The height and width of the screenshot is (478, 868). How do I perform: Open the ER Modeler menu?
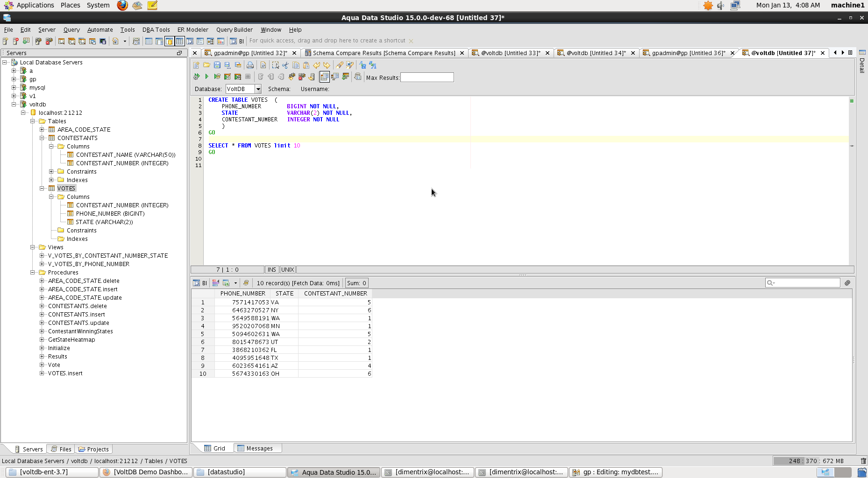193,29
